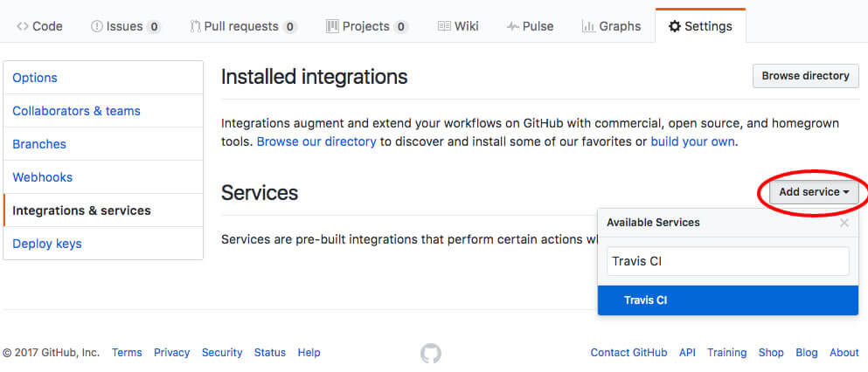Open the Security footer link
Screen dimensions: 868x372
[x=222, y=353]
